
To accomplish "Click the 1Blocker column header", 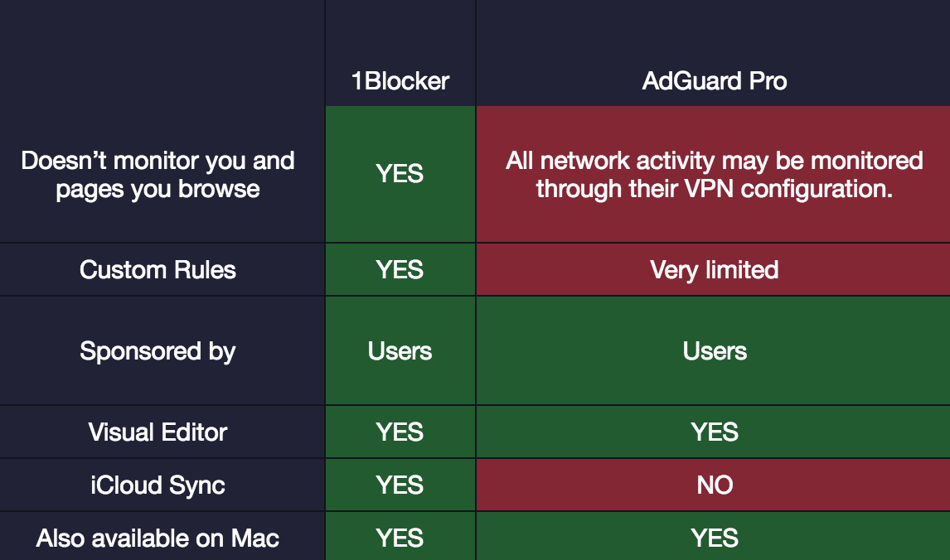I will pyautogui.click(x=400, y=81).
